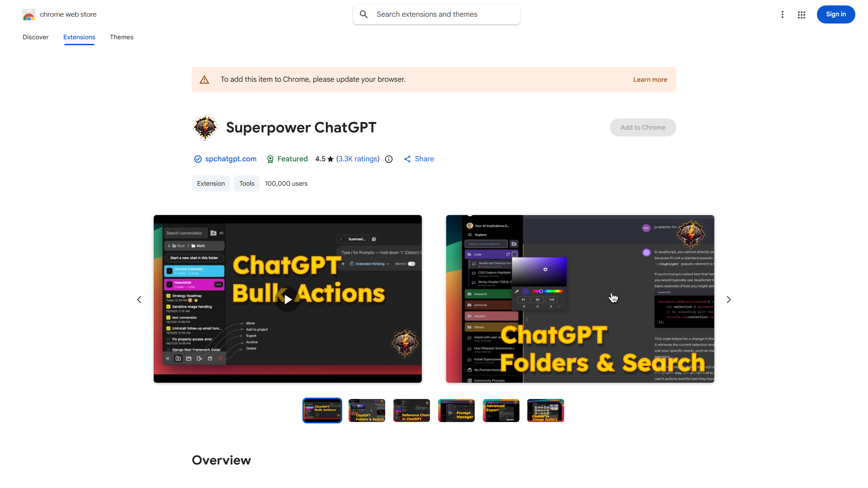The image size is (868, 488).
Task: Open the Extensions tab
Action: pyautogui.click(x=79, y=37)
